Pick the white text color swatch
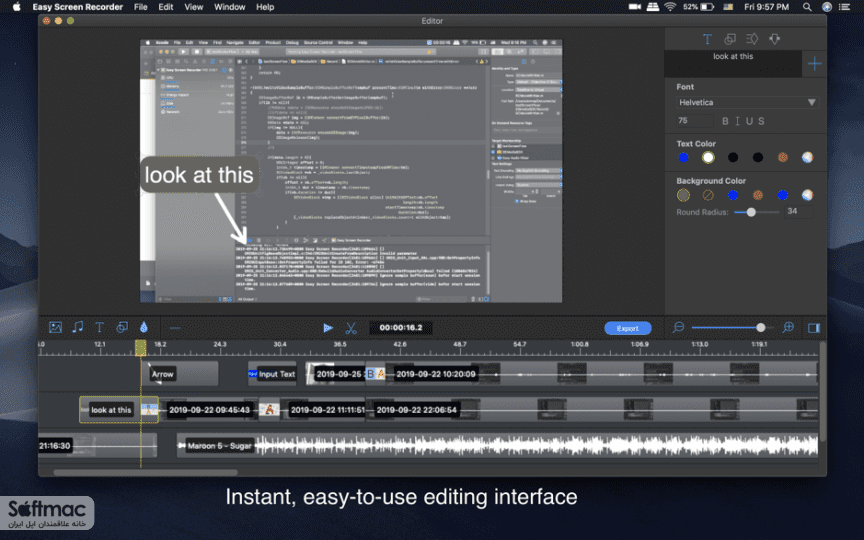 [708, 158]
